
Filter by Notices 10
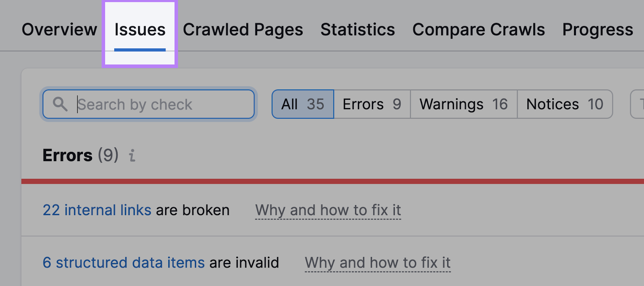[564, 104]
